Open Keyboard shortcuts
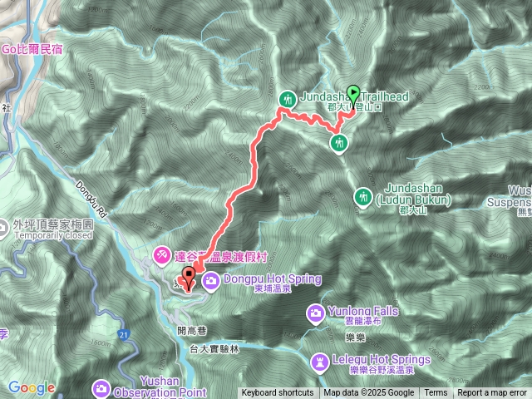 (x=278, y=393)
